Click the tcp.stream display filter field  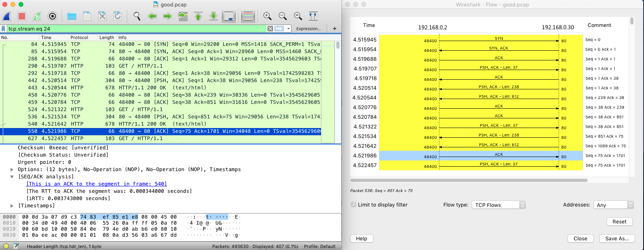coord(137,29)
